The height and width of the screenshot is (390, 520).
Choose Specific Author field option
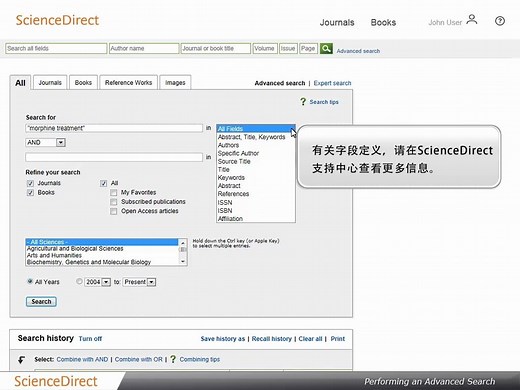tap(256, 153)
